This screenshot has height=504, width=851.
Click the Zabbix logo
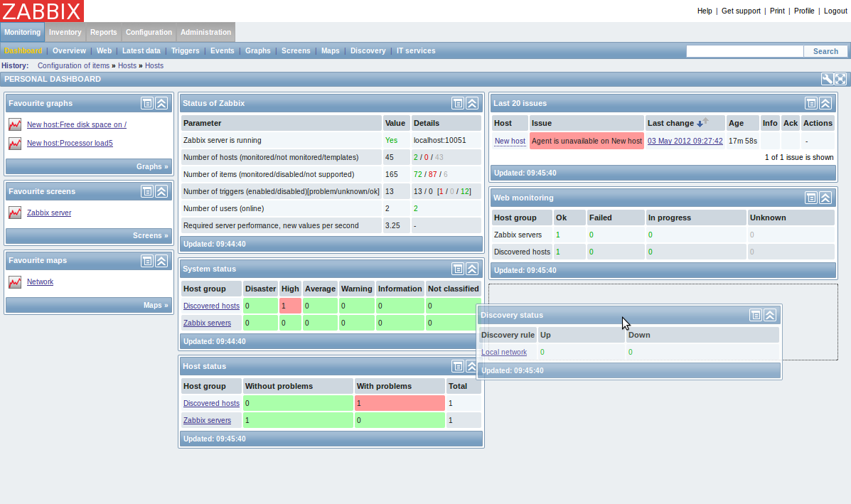coord(42,11)
